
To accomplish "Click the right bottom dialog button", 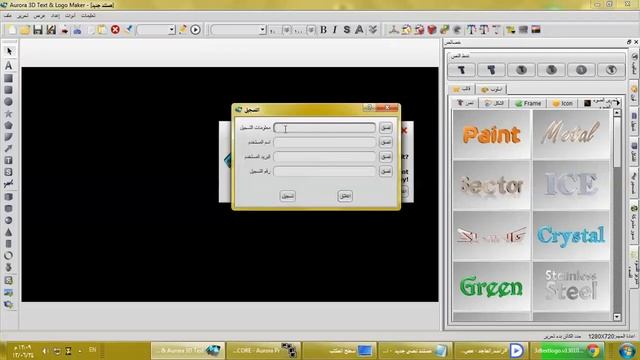I will (x=345, y=196).
